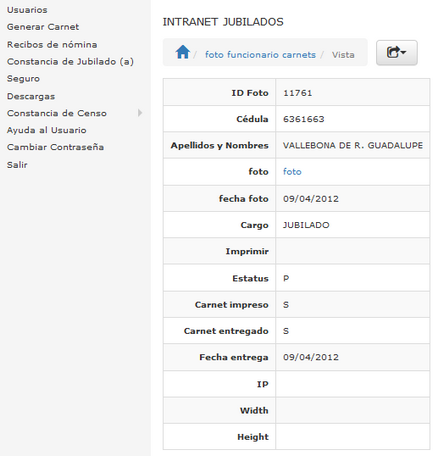Select Cambiar Contraseña
This screenshot has height=456, width=444.
tap(55, 147)
